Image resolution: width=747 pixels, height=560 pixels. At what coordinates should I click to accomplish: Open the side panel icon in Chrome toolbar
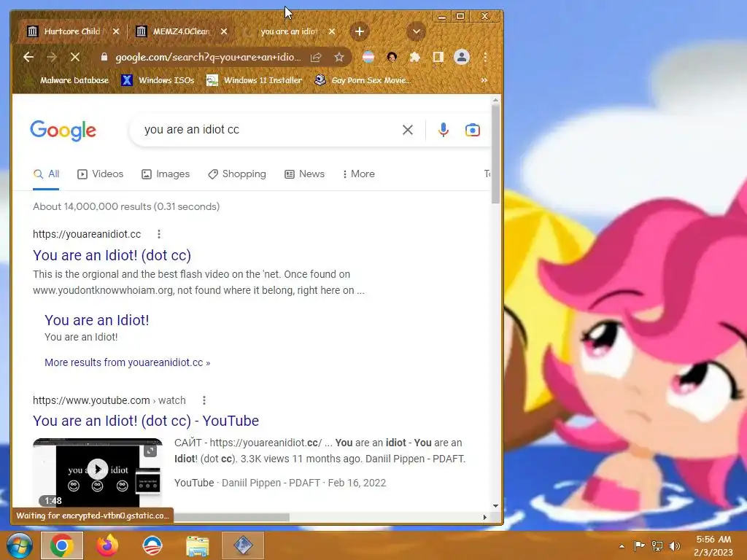(x=438, y=57)
